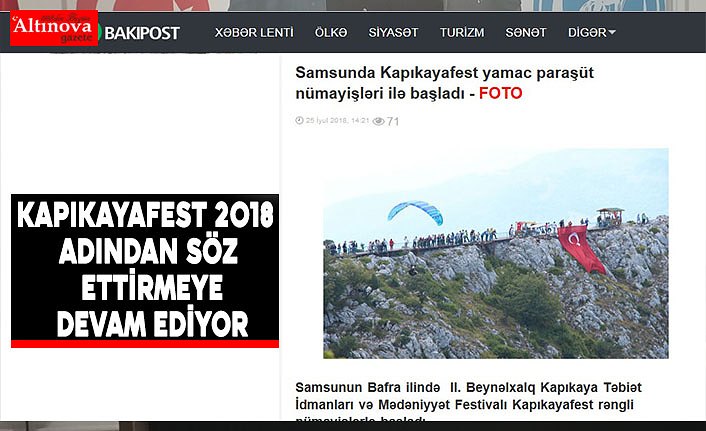Go to the ÖLKƏ section

[331, 32]
